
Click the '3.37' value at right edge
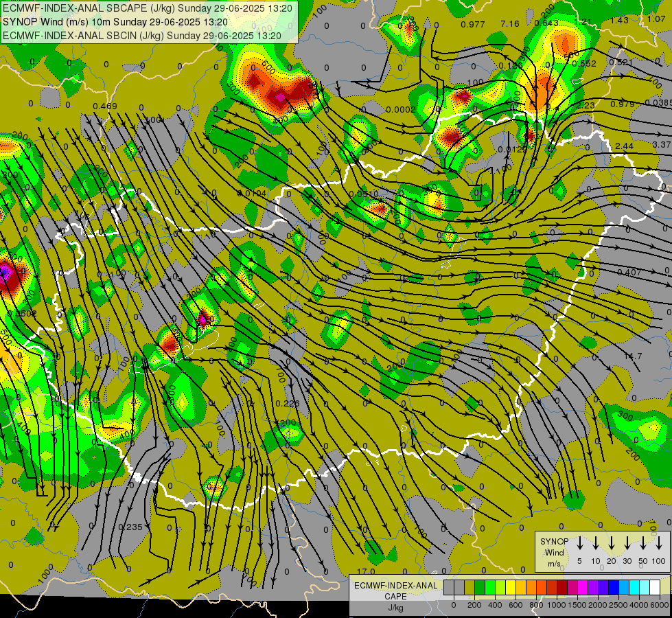(x=661, y=144)
